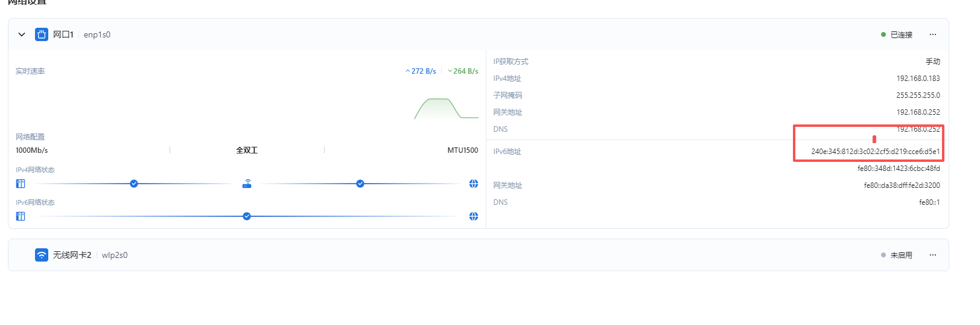Click the globe icon in IPv4网络状态 row
This screenshot has height=325, width=980.
pos(474,184)
